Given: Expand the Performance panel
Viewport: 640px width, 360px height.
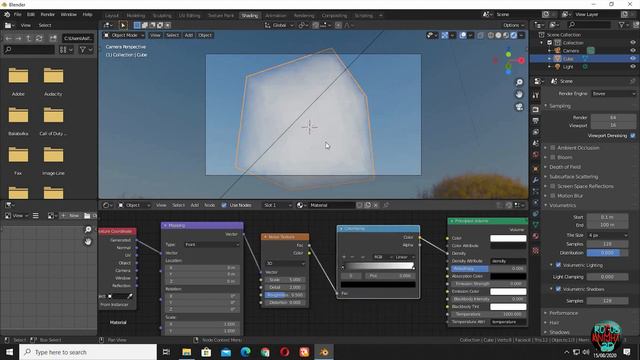Looking at the screenshot, I should (x=563, y=313).
